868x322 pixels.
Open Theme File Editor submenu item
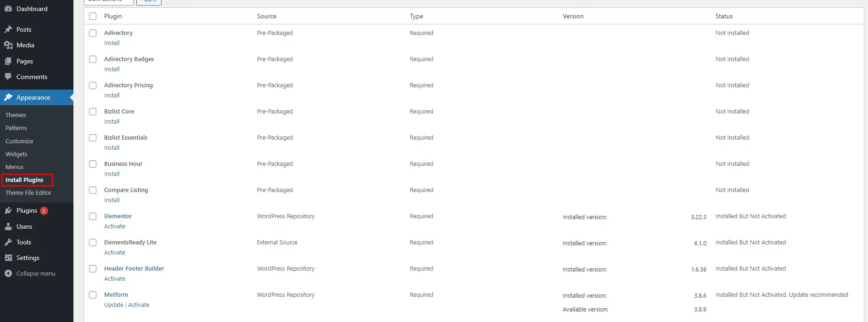[x=28, y=192]
